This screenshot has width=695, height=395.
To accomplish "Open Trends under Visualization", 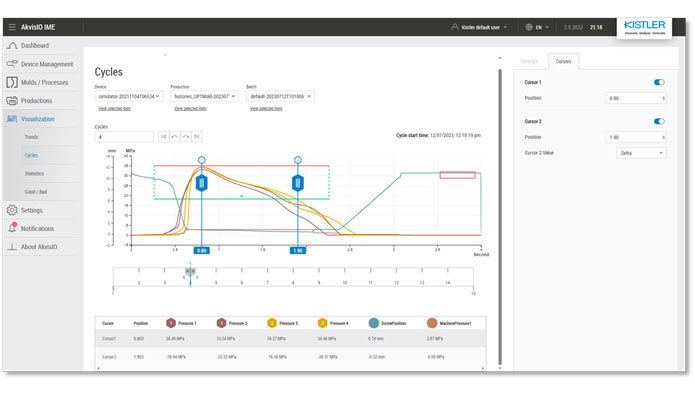I will point(31,137).
